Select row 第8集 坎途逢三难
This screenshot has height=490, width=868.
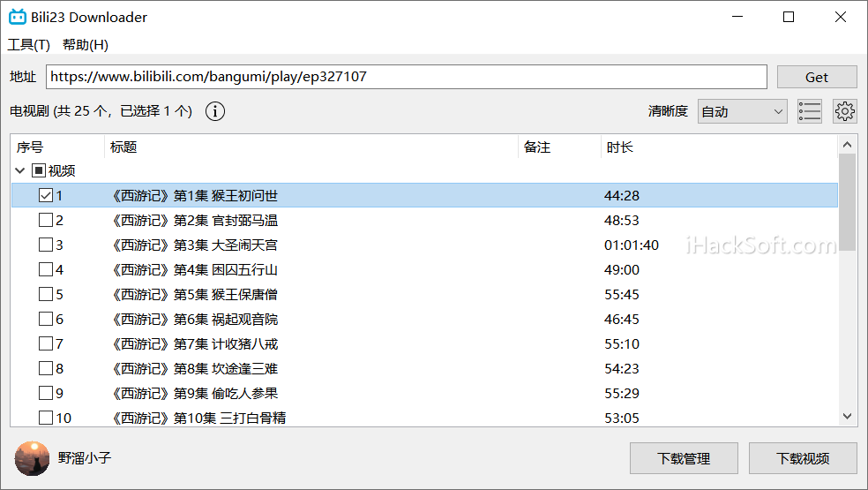tap(424, 369)
